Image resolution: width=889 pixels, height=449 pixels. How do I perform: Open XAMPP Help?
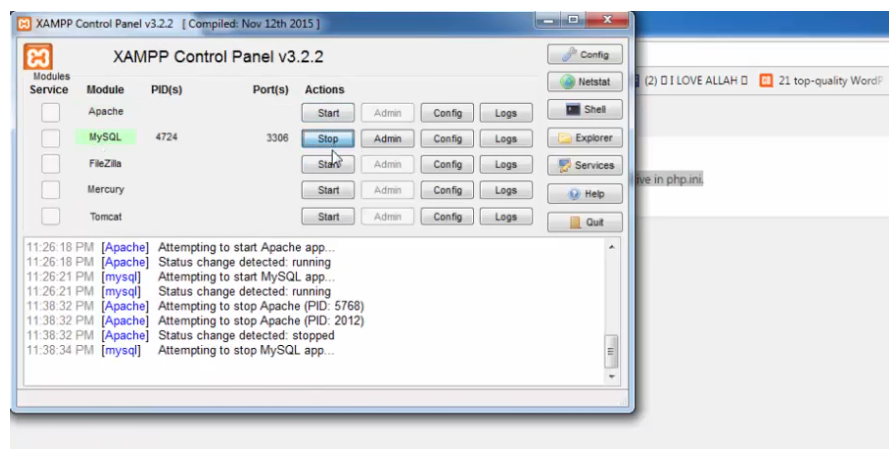point(585,194)
